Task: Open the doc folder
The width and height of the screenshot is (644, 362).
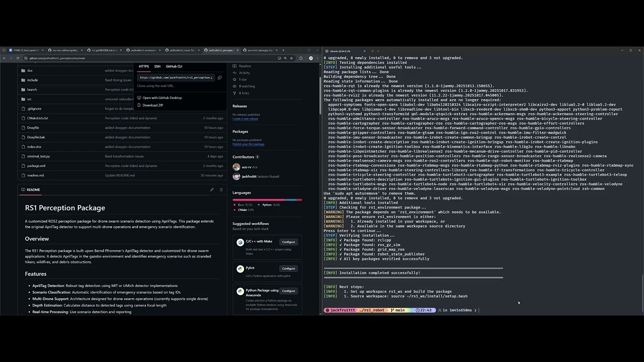Action: pos(30,70)
